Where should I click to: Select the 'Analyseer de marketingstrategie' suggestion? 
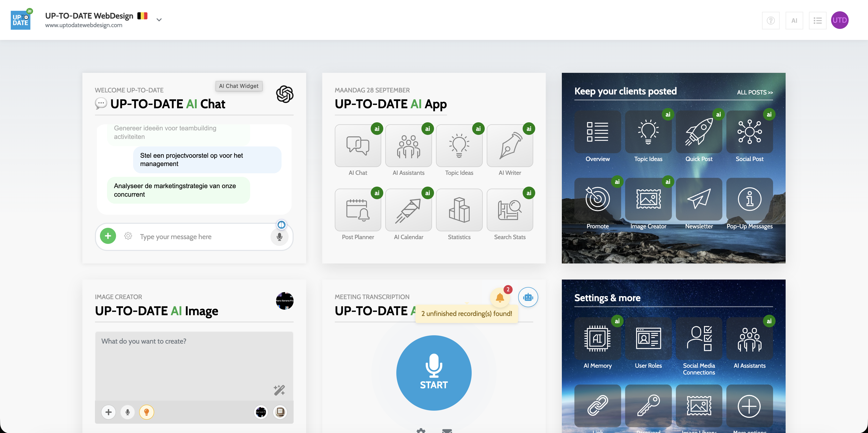click(178, 190)
